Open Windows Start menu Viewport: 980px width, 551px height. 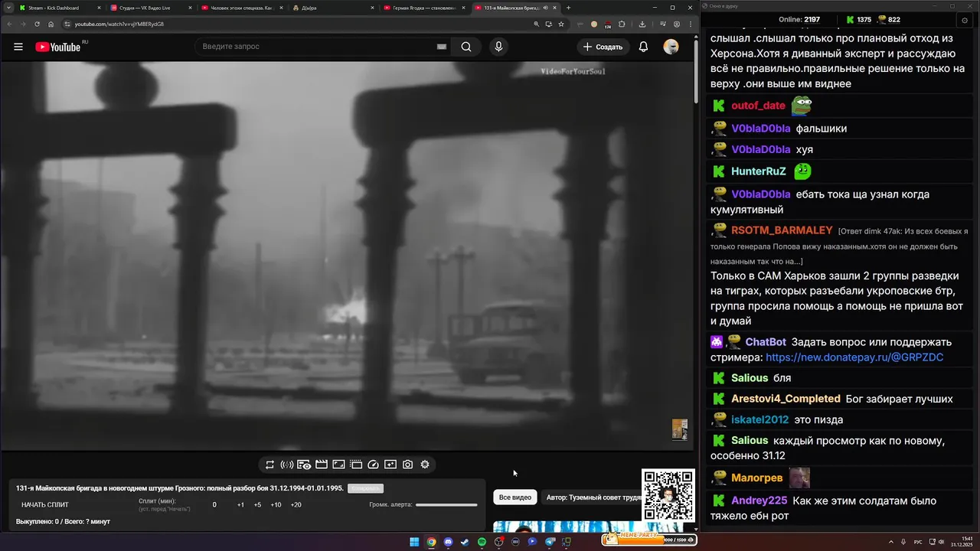tap(414, 542)
